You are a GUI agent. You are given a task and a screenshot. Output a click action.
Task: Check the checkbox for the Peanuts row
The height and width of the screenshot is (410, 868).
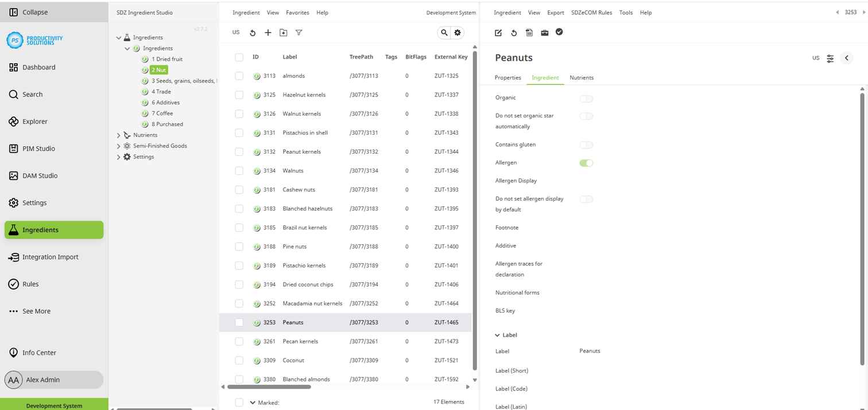239,322
